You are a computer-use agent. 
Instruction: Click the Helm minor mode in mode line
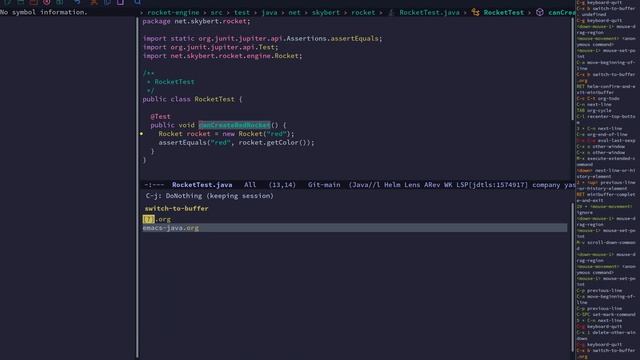392,185
